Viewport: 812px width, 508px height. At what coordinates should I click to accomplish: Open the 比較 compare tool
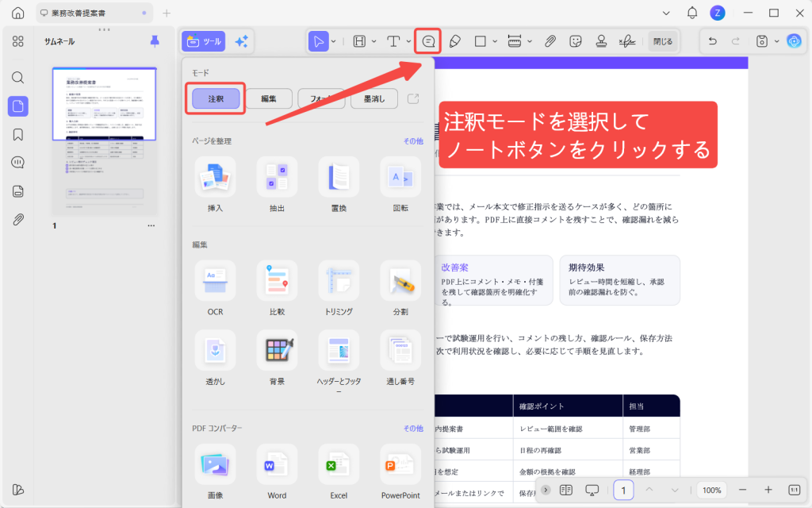(x=277, y=289)
